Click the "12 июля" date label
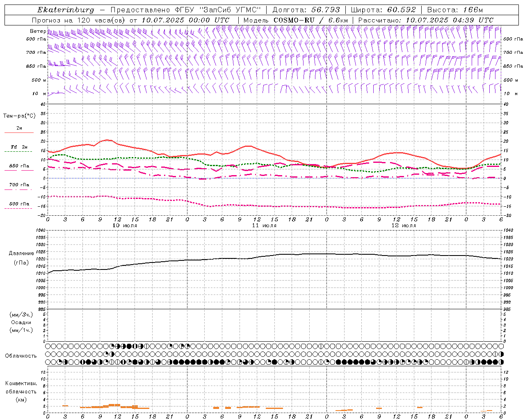 404,226
